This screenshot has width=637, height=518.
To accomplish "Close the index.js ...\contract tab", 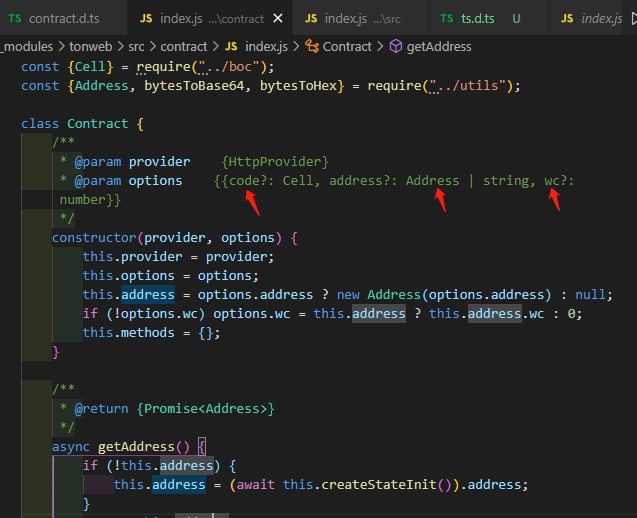I will click(x=278, y=18).
